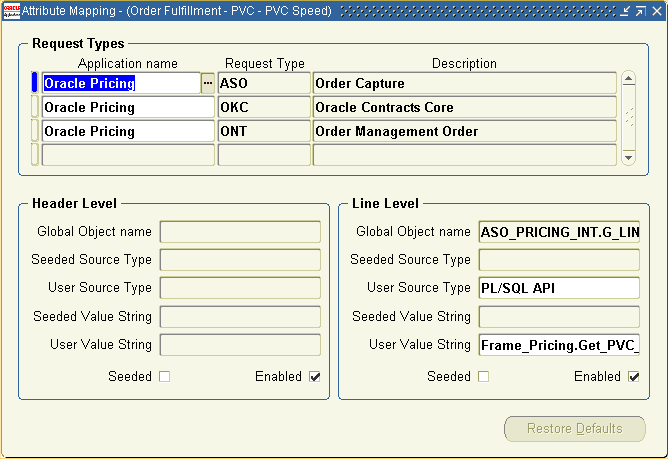Click the Order Capture description cell
Image resolution: width=668 pixels, height=459 pixels.
tap(465, 83)
